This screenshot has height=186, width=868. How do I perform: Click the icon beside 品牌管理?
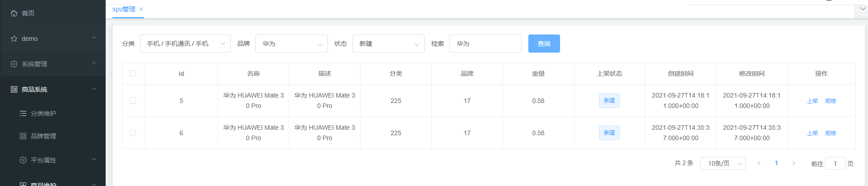[x=23, y=136]
